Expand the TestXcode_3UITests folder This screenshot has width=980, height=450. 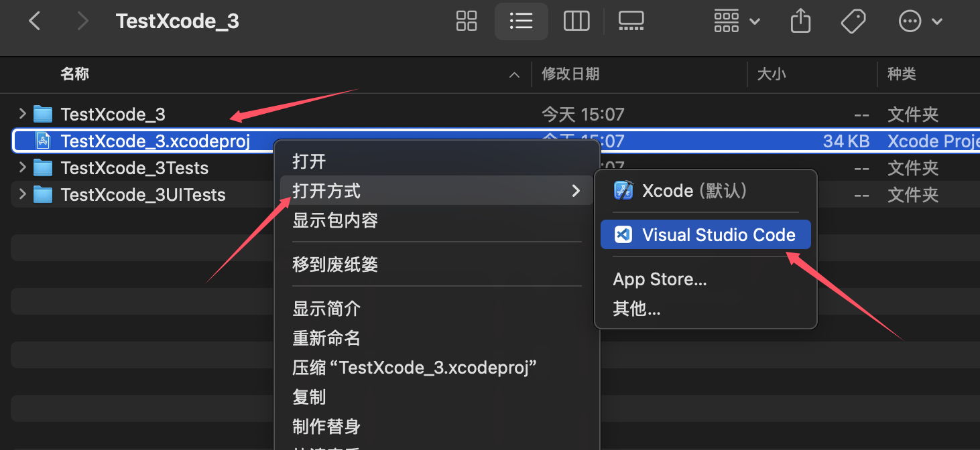(x=23, y=194)
